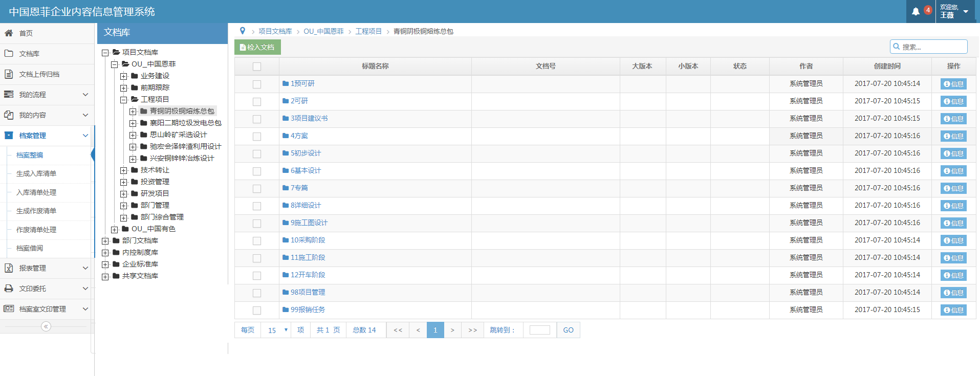This screenshot has width=980, height=376.
Task: Go to last page with >> button
Action: click(472, 330)
